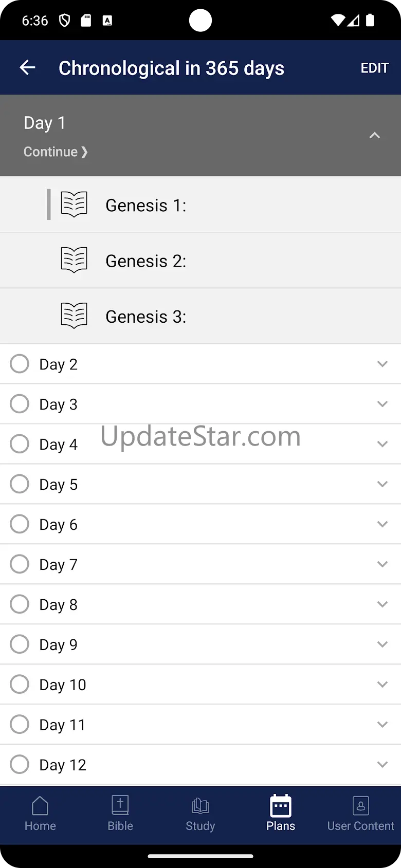The image size is (401, 868).
Task: Open the Bible tab icon
Action: 120,806
